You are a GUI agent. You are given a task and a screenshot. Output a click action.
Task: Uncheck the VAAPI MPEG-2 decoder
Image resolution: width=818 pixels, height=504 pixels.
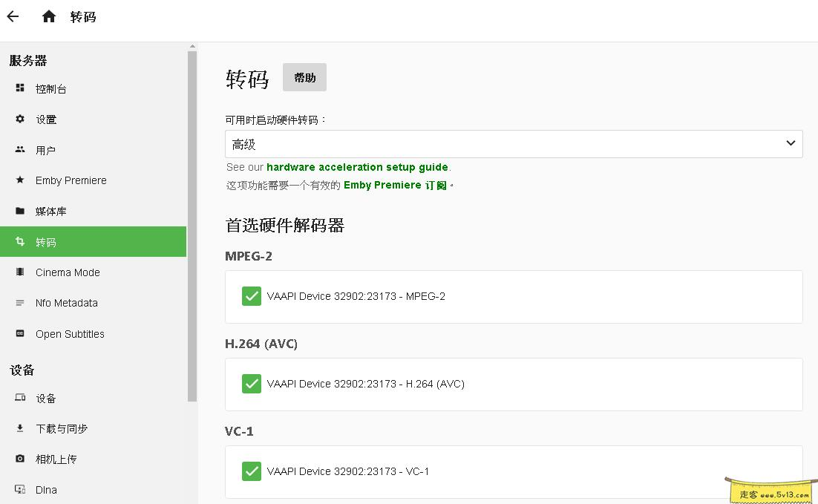pos(251,295)
